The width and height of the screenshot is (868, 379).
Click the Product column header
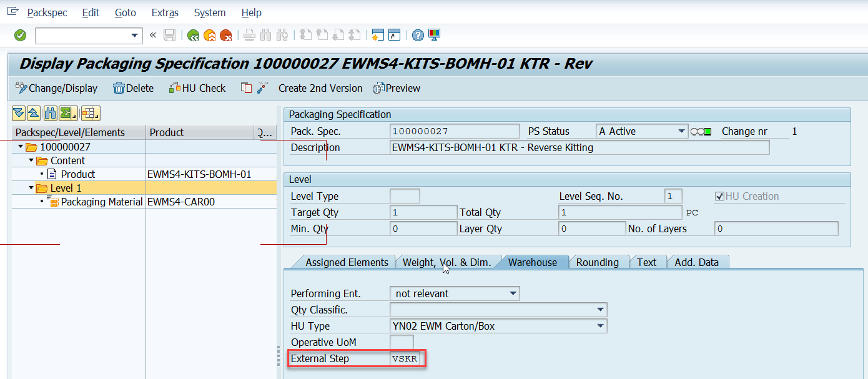pos(200,132)
